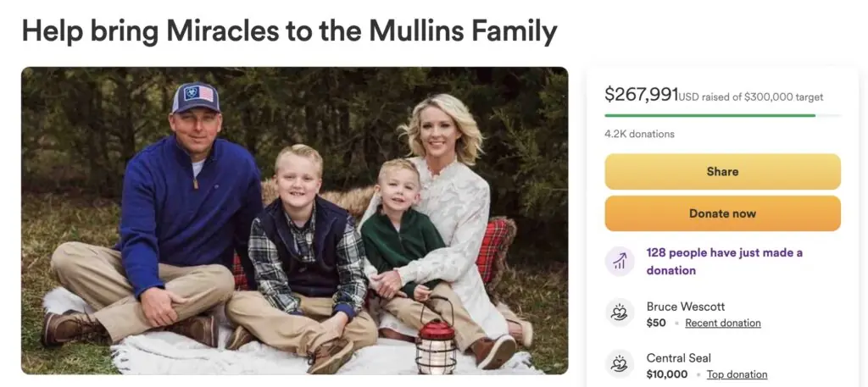
Task: Select donor name Central Seal
Action: pos(678,358)
